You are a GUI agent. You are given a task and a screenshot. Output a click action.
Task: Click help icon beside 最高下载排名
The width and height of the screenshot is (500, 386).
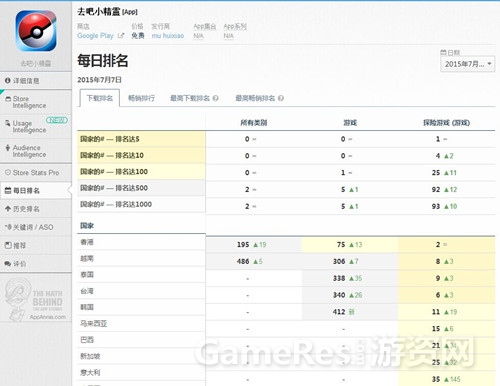216,98
